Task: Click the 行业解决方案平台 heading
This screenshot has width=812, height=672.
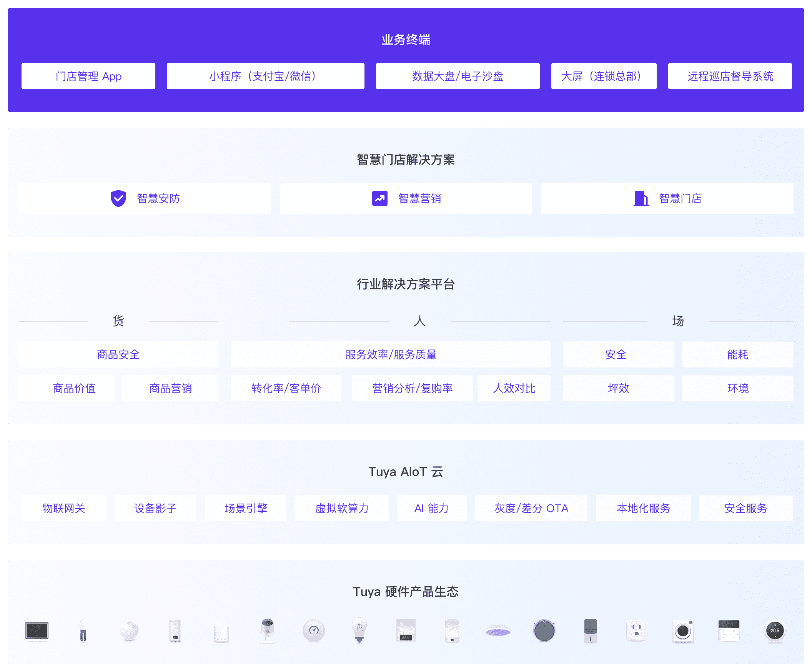Action: point(406,284)
